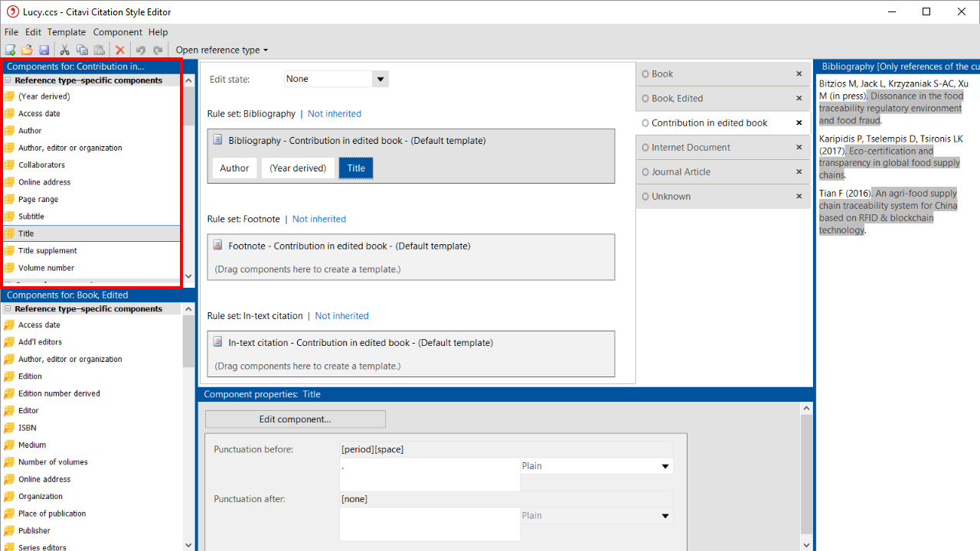Screen dimensions: 980x551
Task: Click the lower components list scrollbar down arrow
Action: (x=189, y=545)
